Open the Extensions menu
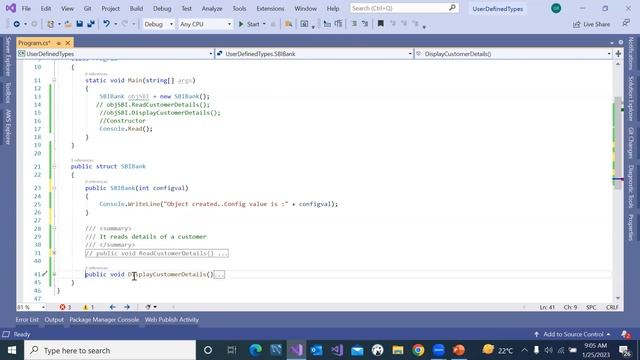The width and height of the screenshot is (640, 360). pos(270,8)
